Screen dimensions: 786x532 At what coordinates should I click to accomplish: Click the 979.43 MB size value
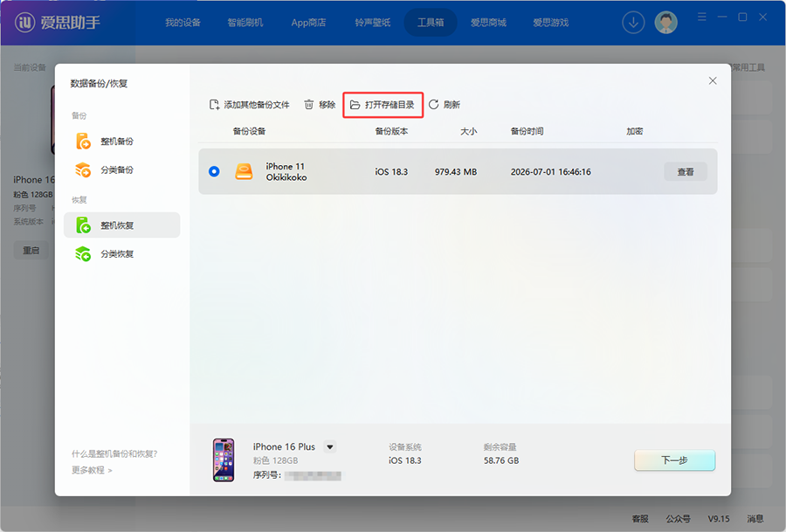coord(456,172)
